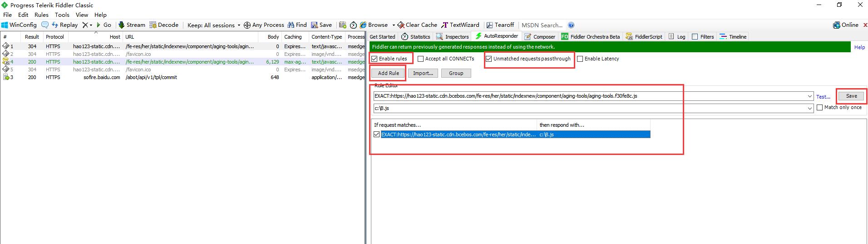Image resolution: width=868 pixels, height=244 pixels.
Task: Click the Online status indicator
Action: (x=846, y=25)
